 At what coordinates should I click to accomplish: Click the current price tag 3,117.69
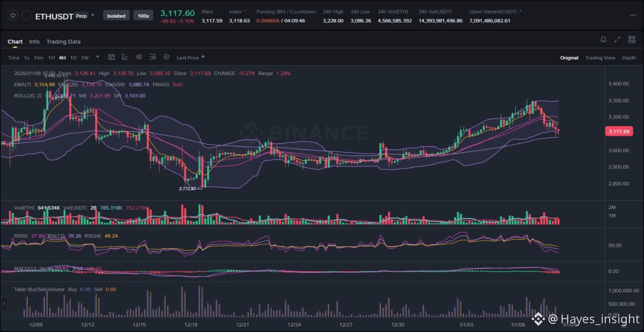(618, 131)
